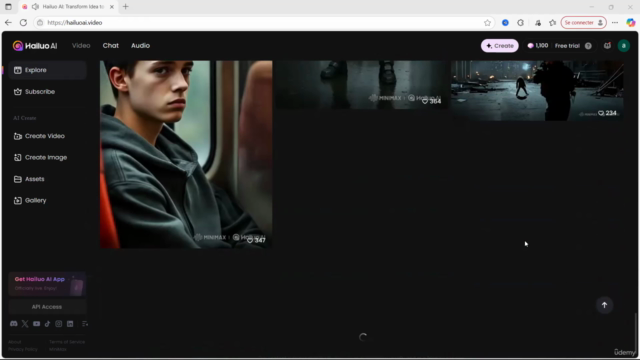
Task: Select the Hailuo AI browser tab
Action: point(68,7)
